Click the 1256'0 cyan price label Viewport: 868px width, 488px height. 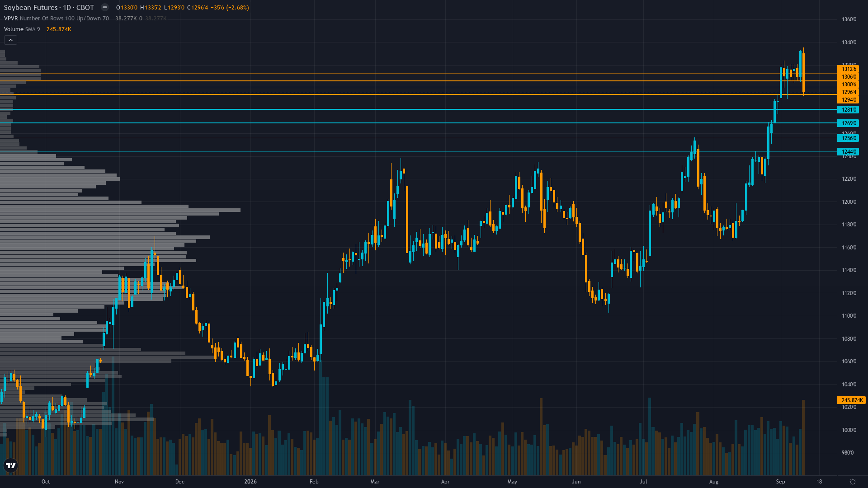click(x=848, y=138)
